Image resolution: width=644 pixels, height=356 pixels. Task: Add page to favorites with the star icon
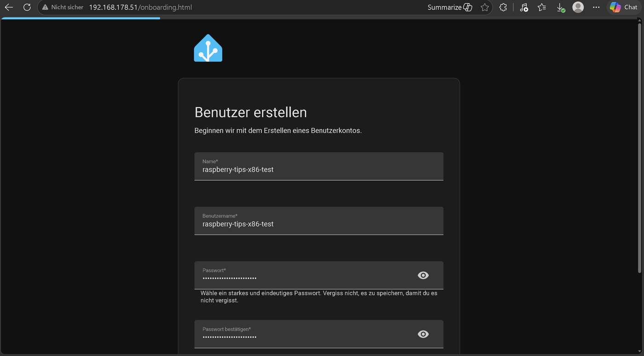(484, 7)
